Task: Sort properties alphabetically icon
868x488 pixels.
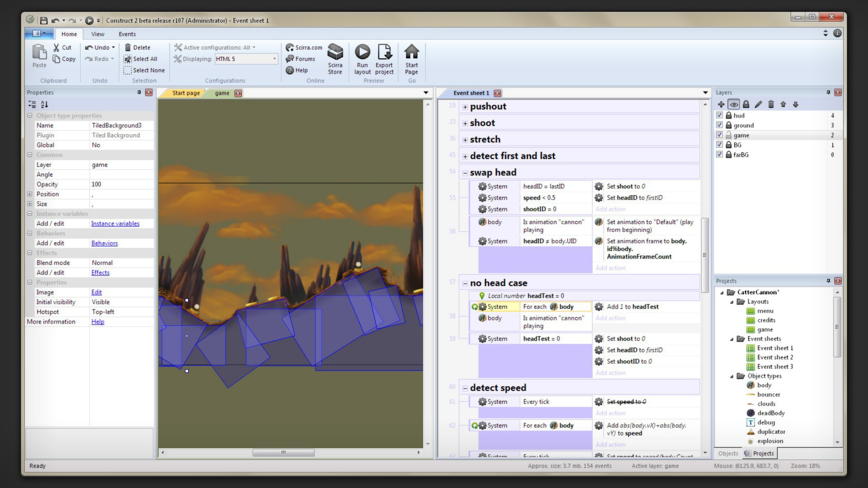Action: click(44, 104)
